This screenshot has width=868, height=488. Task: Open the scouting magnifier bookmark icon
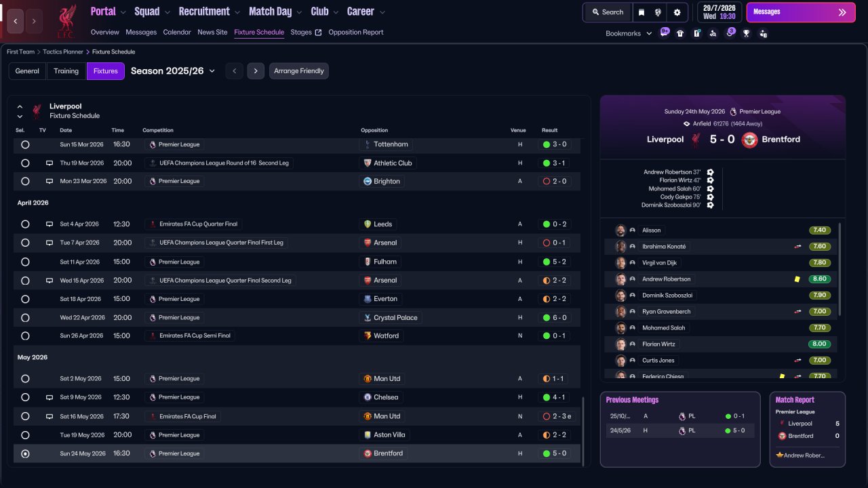coord(713,33)
